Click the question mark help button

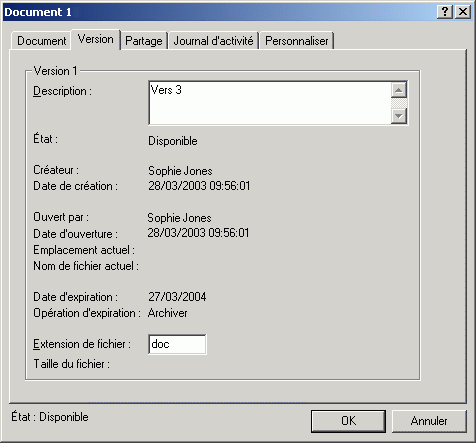click(x=445, y=12)
